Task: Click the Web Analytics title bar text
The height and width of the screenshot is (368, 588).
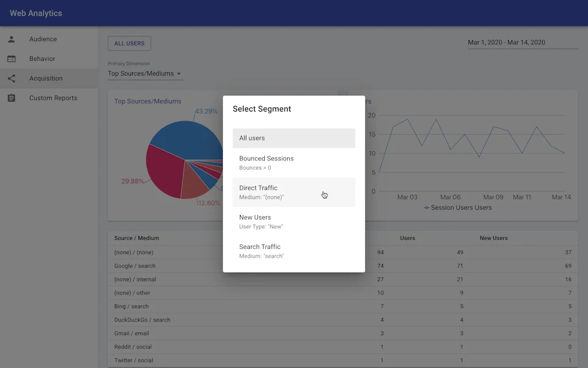Action: 36,13
